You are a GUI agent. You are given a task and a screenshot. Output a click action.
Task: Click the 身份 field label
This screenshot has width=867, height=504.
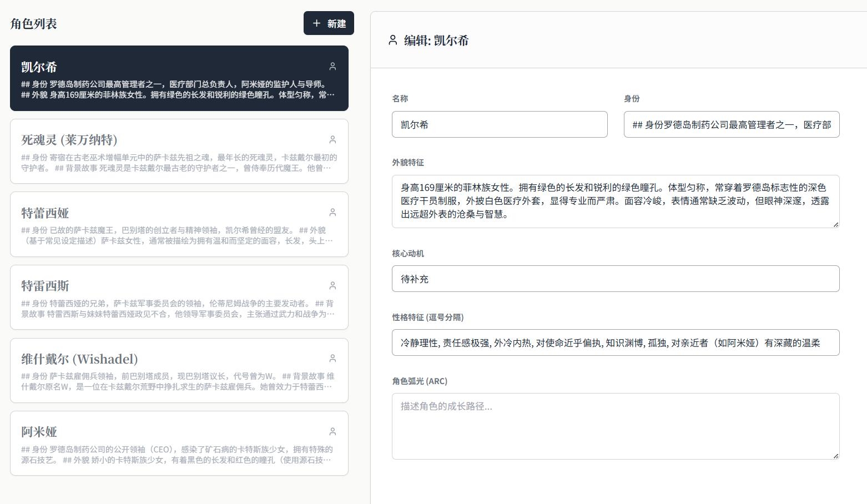pos(632,98)
